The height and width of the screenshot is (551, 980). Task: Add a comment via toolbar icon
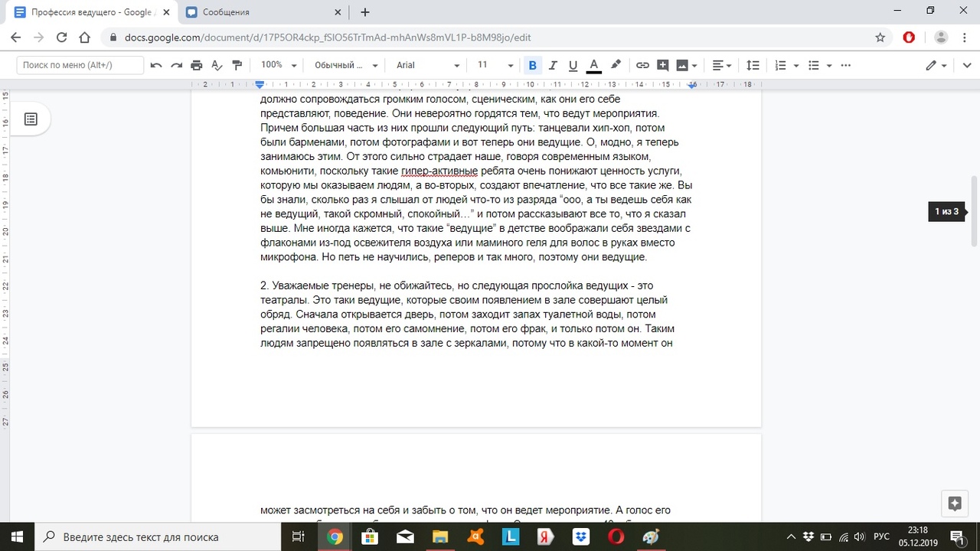click(x=663, y=66)
